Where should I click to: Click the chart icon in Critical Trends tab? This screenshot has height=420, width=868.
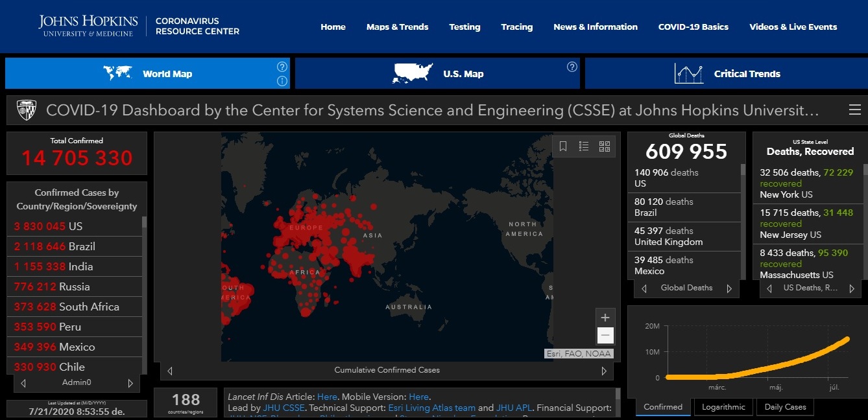coord(689,73)
